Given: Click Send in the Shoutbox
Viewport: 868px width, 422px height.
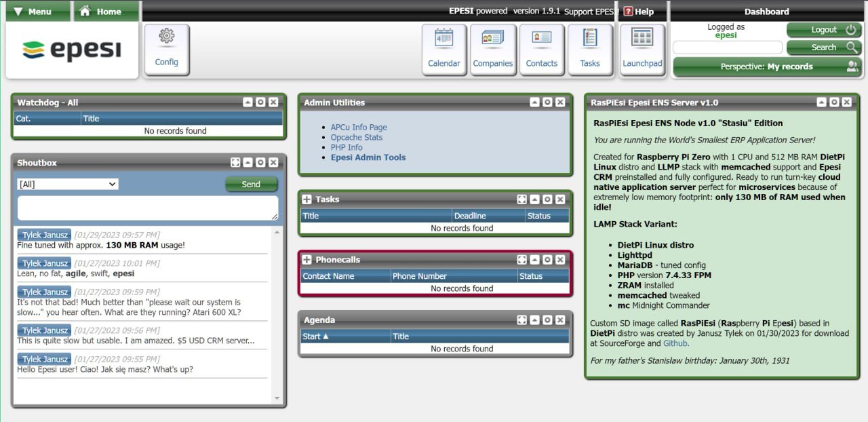Looking at the screenshot, I should 251,184.
